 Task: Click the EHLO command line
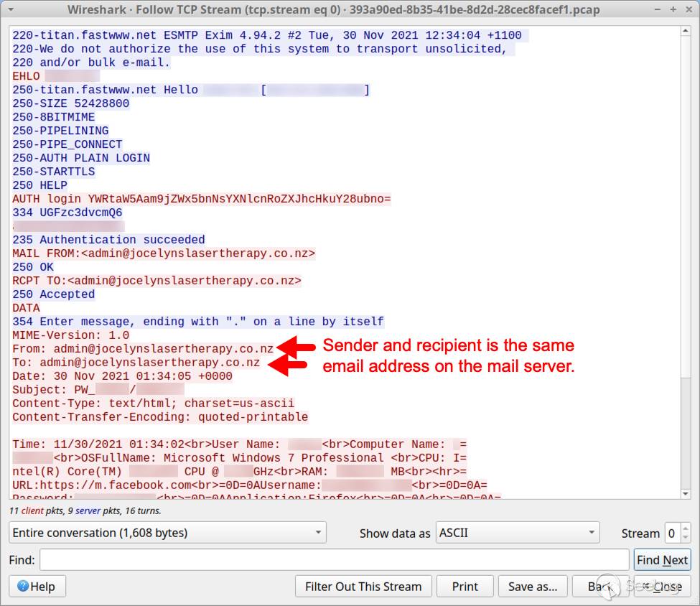[56, 76]
